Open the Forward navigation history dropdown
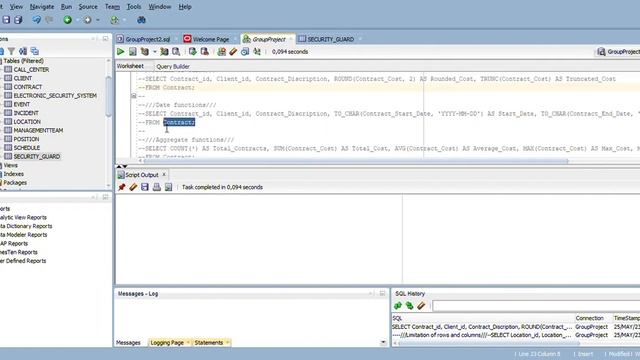The image size is (640, 360). click(x=98, y=20)
